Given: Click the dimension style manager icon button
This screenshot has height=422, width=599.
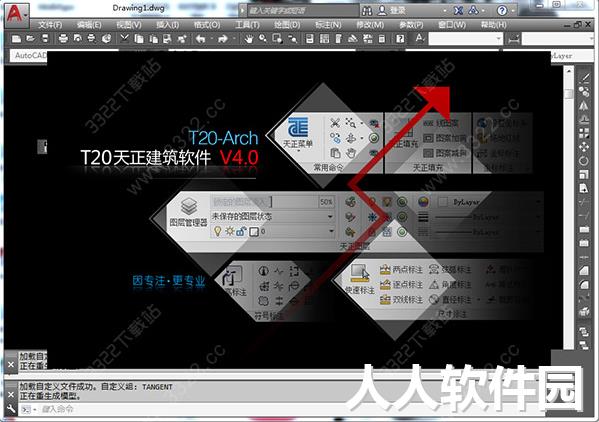Looking at the screenshot, I should click(513, 39).
